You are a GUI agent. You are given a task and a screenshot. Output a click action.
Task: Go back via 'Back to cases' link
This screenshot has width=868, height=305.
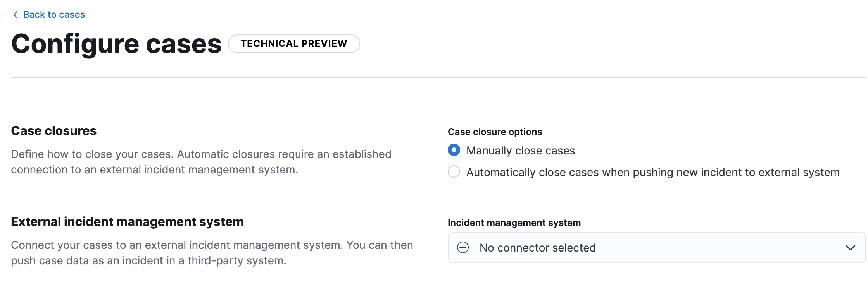pyautogui.click(x=53, y=15)
